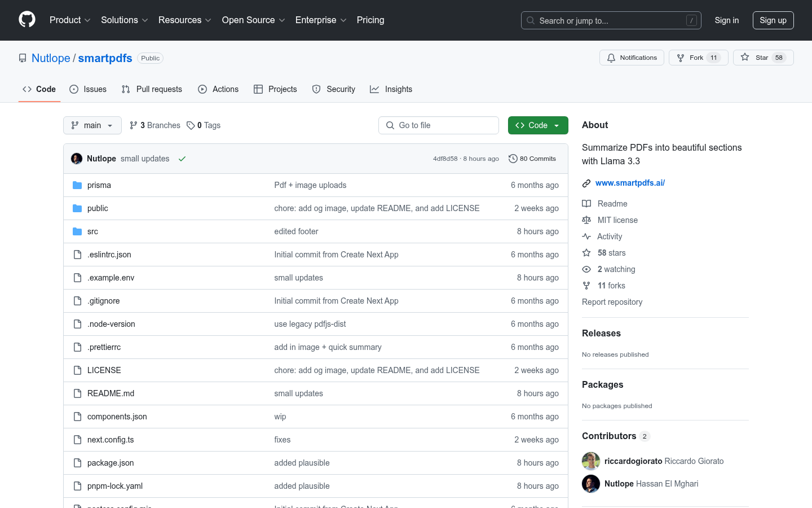
Task: Select the Code tab
Action: [x=39, y=89]
